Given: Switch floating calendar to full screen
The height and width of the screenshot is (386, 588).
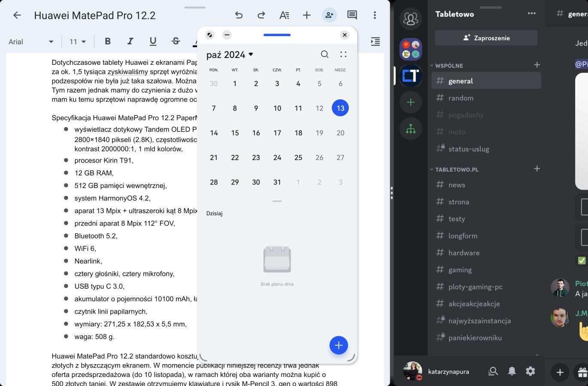Looking at the screenshot, I should tap(209, 35).
